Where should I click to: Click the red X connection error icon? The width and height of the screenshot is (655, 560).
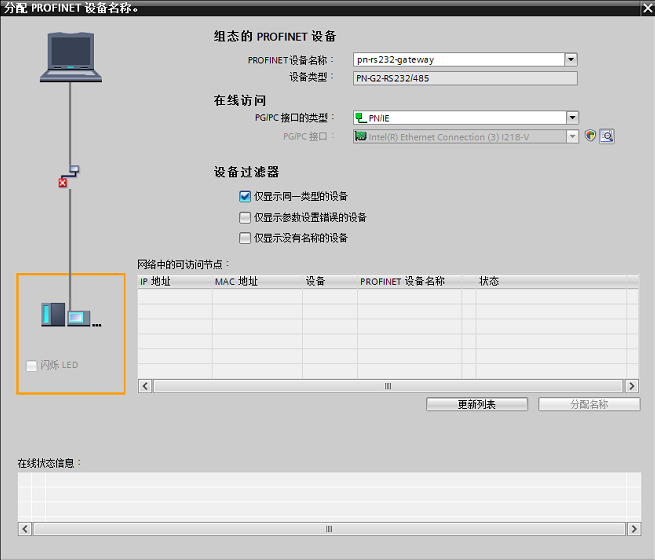click(63, 182)
